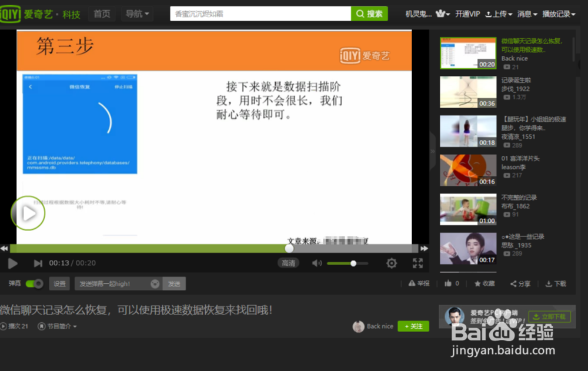Click the download (下载) icon
588x371 pixels.
pyautogui.click(x=555, y=283)
